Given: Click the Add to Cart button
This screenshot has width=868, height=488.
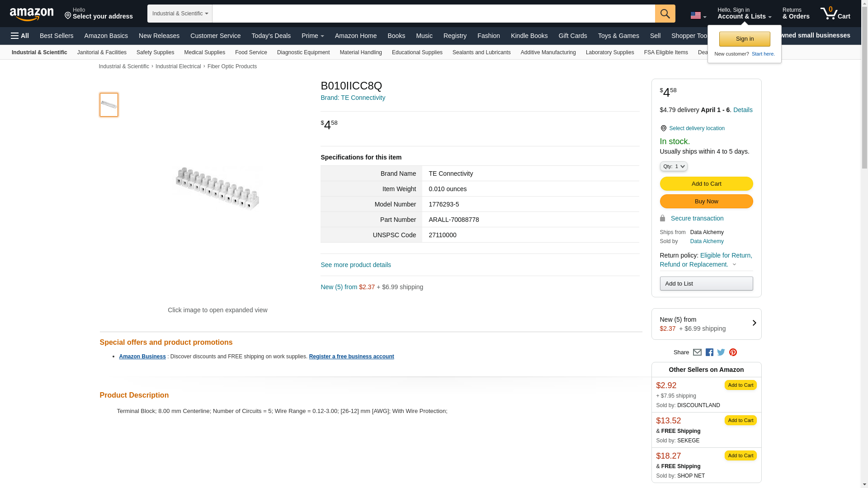Looking at the screenshot, I should (706, 183).
